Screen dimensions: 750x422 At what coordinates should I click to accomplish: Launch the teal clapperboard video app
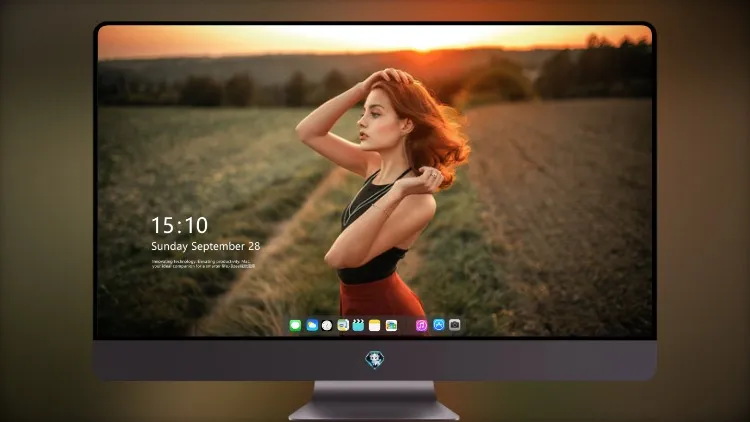[358, 326]
